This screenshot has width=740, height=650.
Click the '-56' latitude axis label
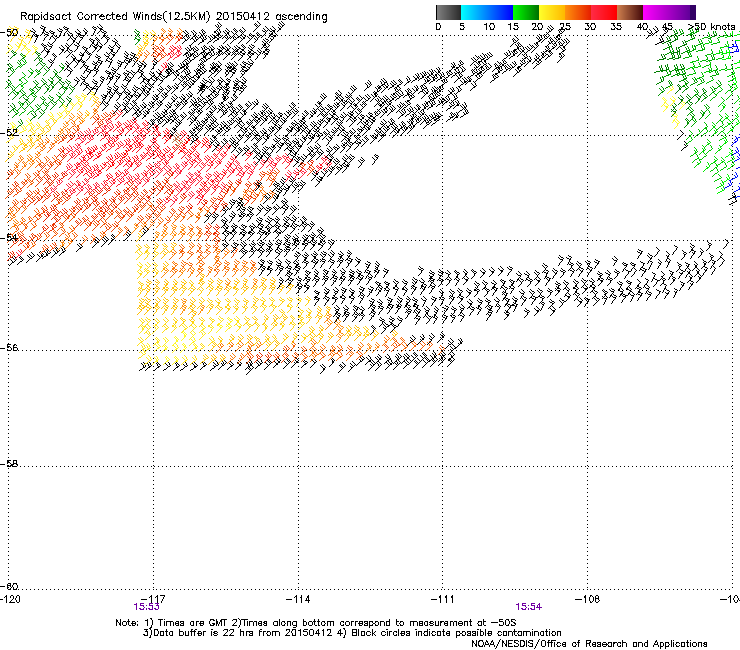pos(9,348)
